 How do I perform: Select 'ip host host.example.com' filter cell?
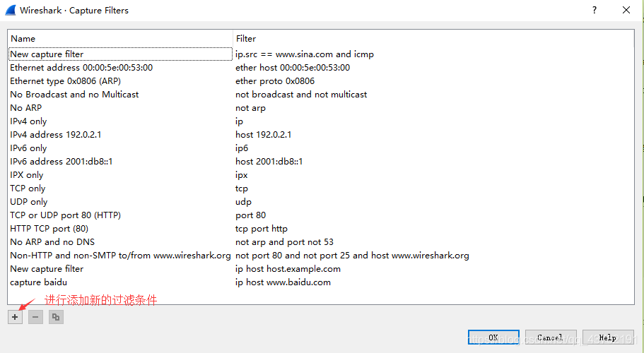click(x=288, y=269)
